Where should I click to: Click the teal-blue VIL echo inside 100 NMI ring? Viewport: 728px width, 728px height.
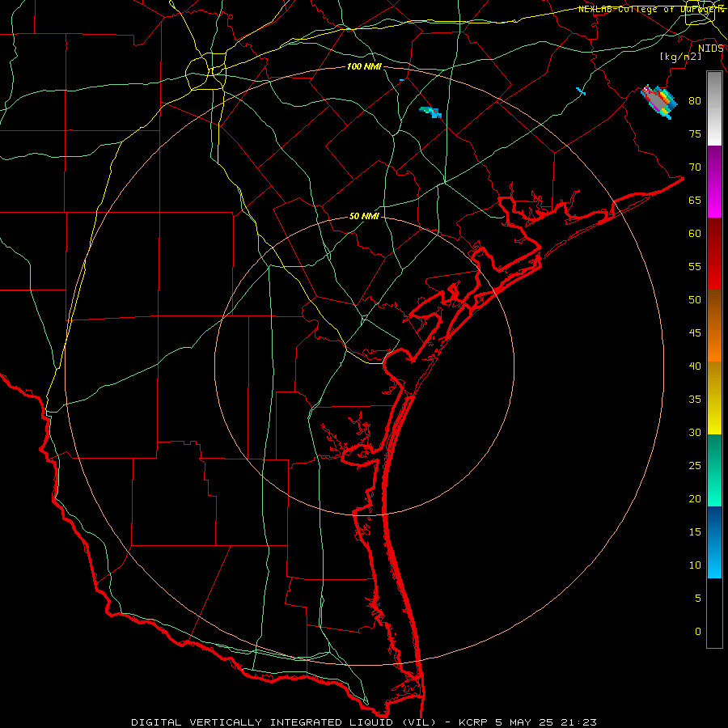point(430,112)
